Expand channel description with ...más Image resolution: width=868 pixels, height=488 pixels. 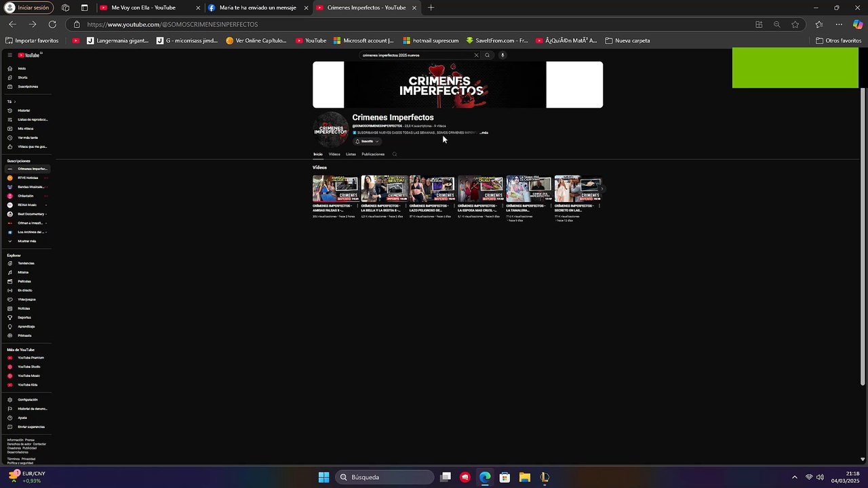pos(484,133)
